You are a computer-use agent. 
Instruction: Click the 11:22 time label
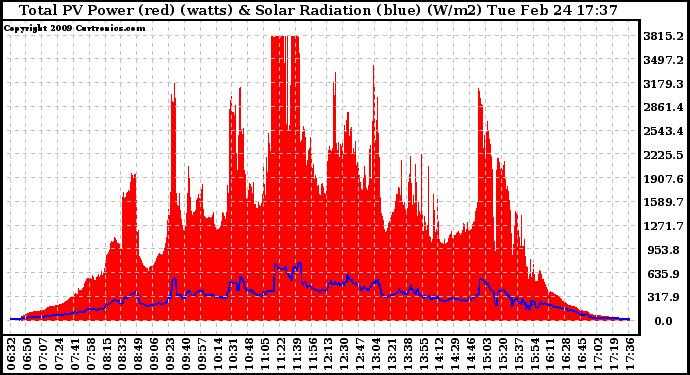pyautogui.click(x=280, y=353)
